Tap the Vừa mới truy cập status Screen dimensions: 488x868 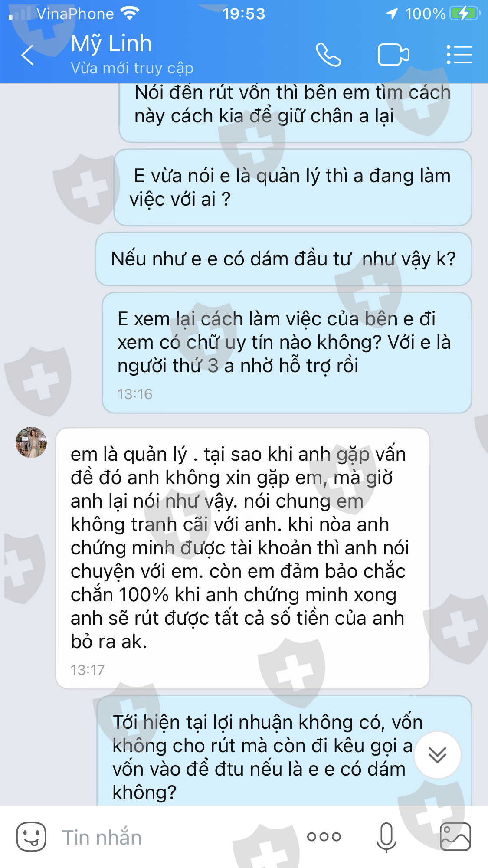pos(132,68)
